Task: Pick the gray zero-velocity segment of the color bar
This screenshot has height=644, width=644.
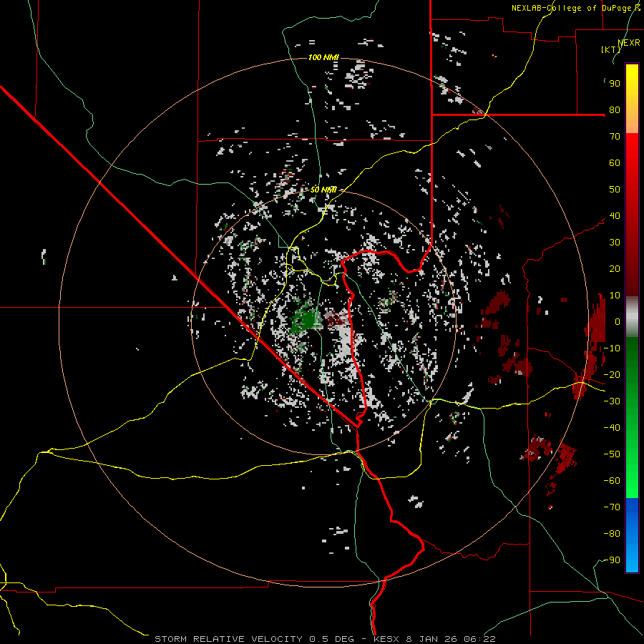Action: coord(632,317)
